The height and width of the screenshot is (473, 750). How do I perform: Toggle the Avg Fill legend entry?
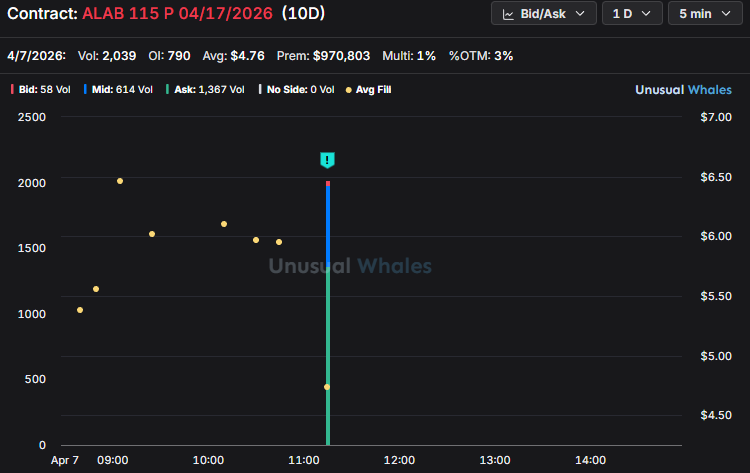coord(368,89)
